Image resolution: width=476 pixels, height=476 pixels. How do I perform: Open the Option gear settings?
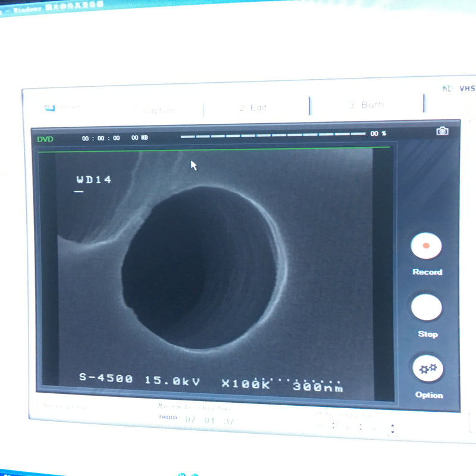pyautogui.click(x=428, y=368)
